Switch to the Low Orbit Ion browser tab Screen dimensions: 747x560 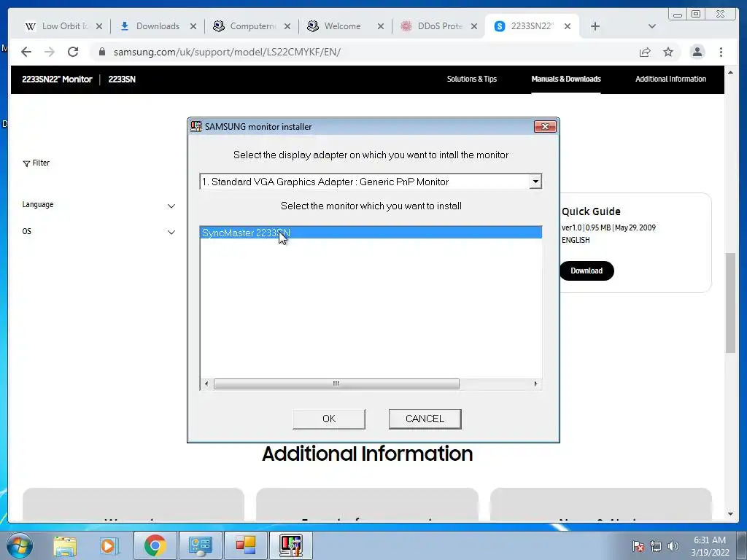[65, 26]
